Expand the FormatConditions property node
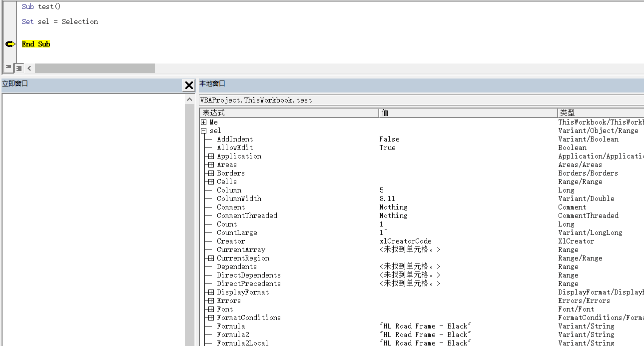 coord(211,317)
